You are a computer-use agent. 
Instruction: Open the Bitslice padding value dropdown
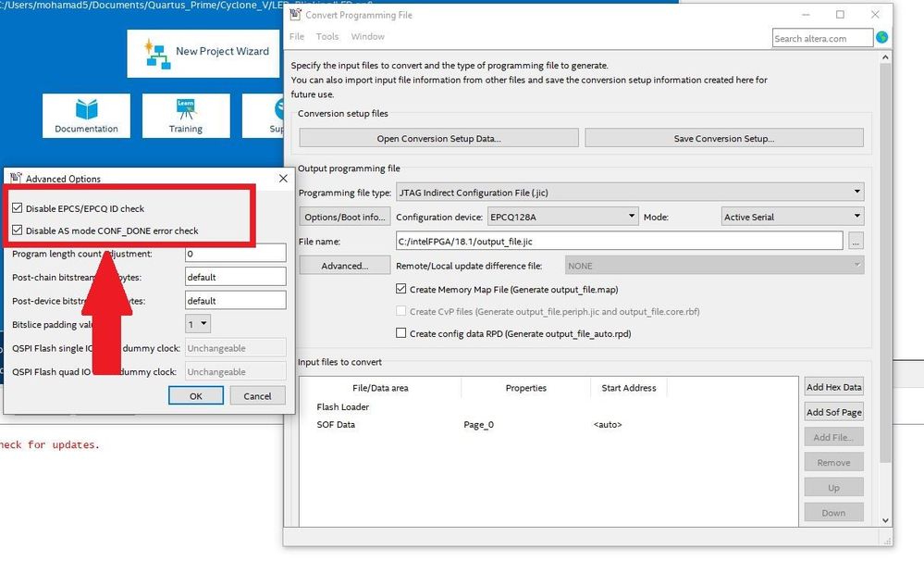198,324
